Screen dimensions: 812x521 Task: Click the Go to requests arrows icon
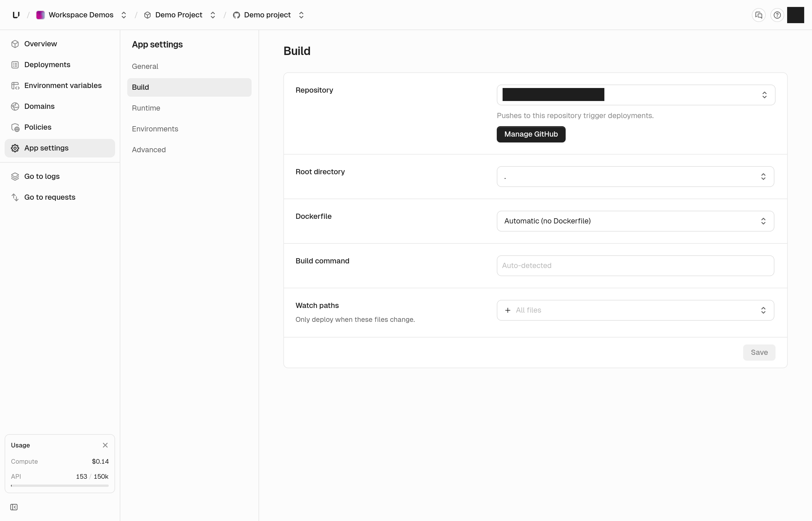coord(15,197)
